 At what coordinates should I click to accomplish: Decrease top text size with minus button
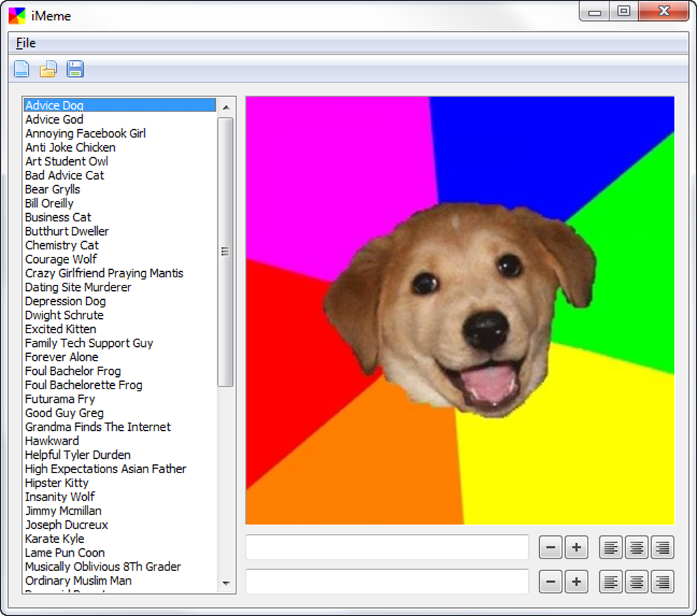click(x=550, y=547)
